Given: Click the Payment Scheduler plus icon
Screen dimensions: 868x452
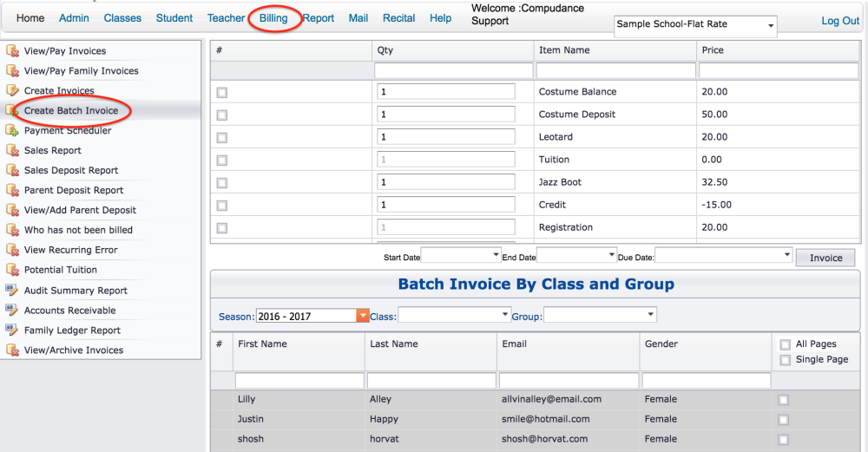Looking at the screenshot, I should click(12, 130).
